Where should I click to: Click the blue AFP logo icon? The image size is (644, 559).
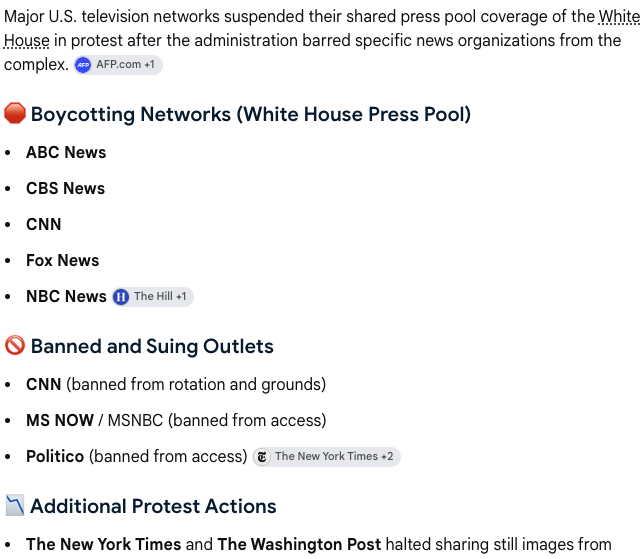click(83, 65)
